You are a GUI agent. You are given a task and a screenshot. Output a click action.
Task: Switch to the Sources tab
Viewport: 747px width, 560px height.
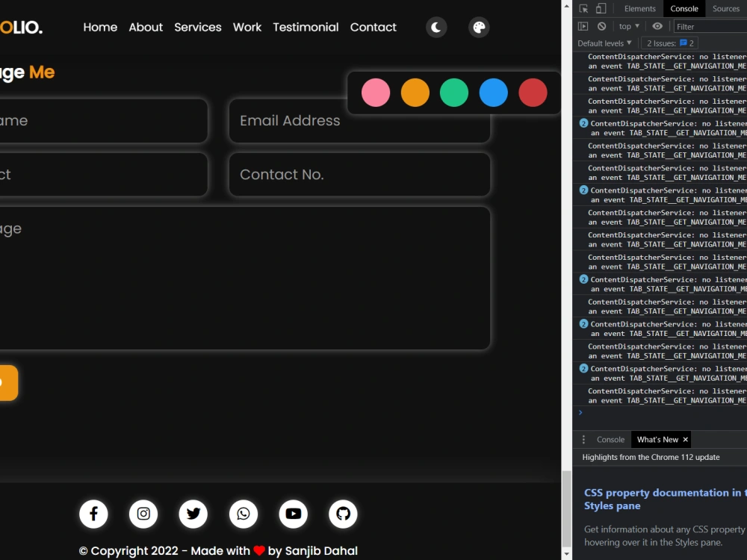[725, 8]
